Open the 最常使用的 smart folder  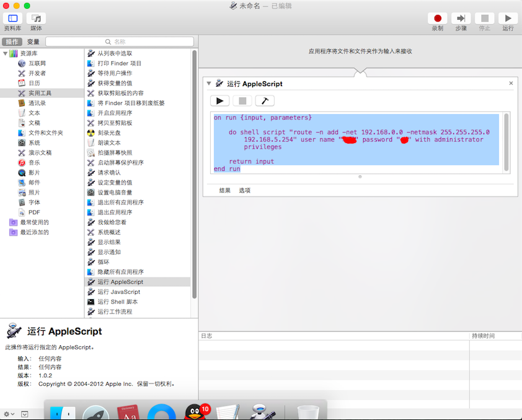click(42, 222)
